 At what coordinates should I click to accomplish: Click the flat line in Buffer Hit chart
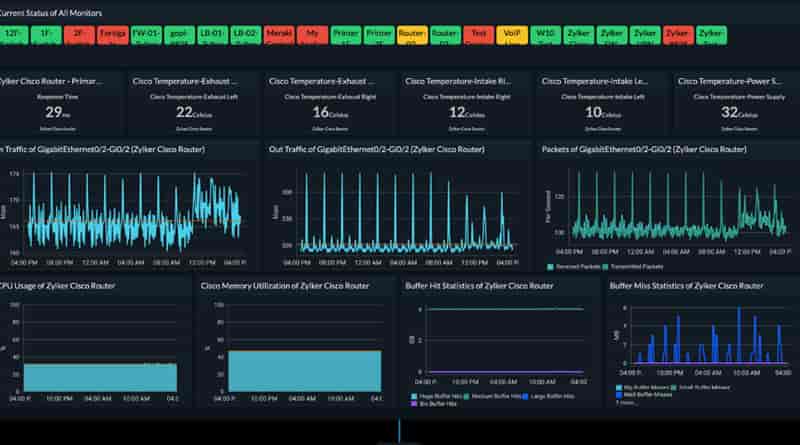[x=505, y=309]
